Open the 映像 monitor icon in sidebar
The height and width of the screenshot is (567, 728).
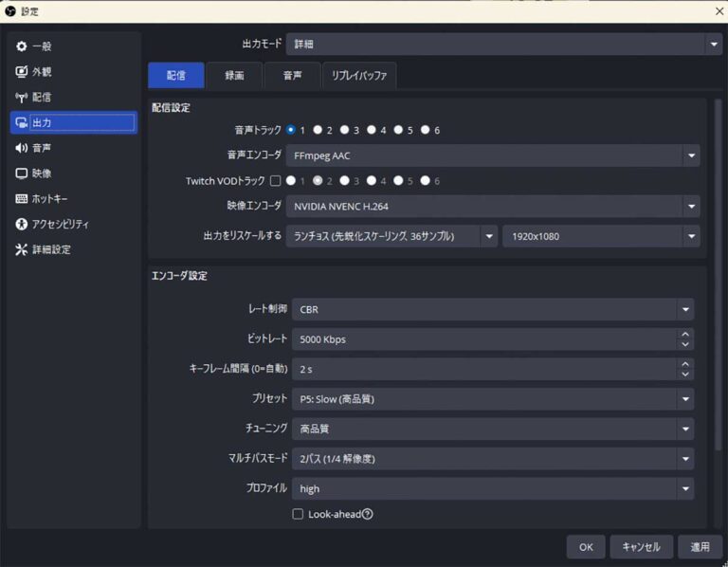[x=22, y=174]
